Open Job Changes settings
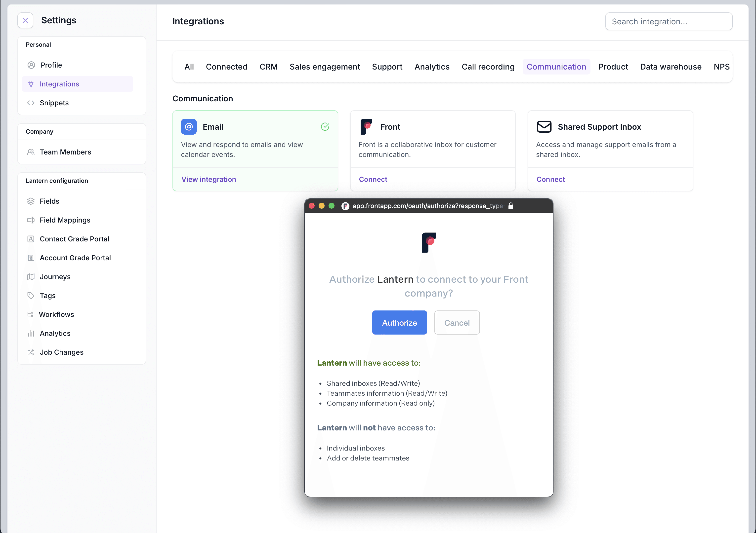The height and width of the screenshot is (533, 756). point(78,352)
